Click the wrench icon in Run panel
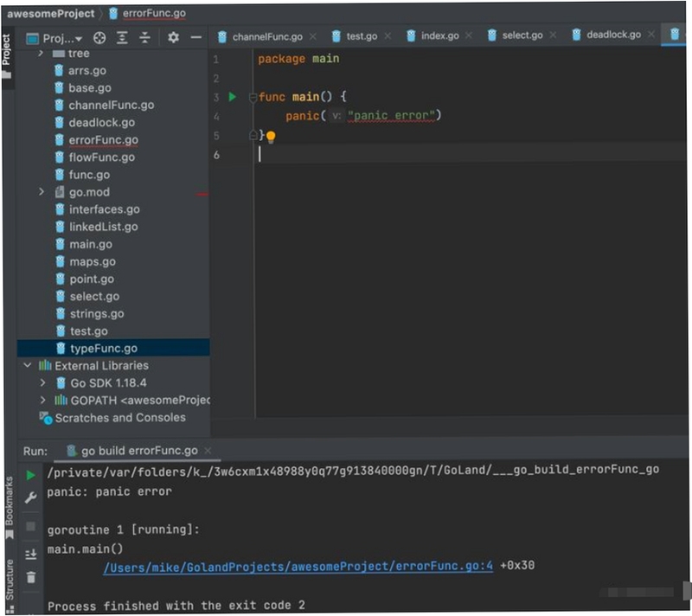 click(30, 497)
